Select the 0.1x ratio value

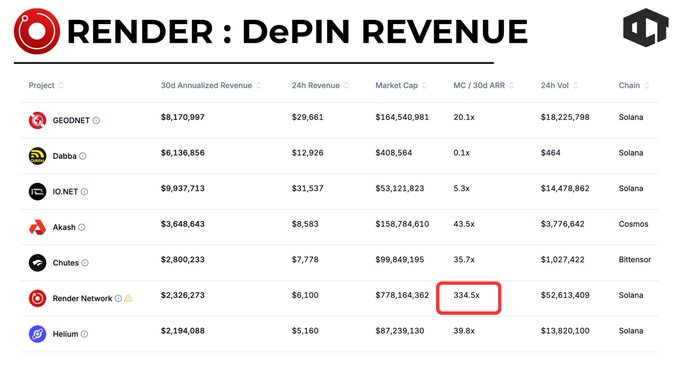click(462, 152)
